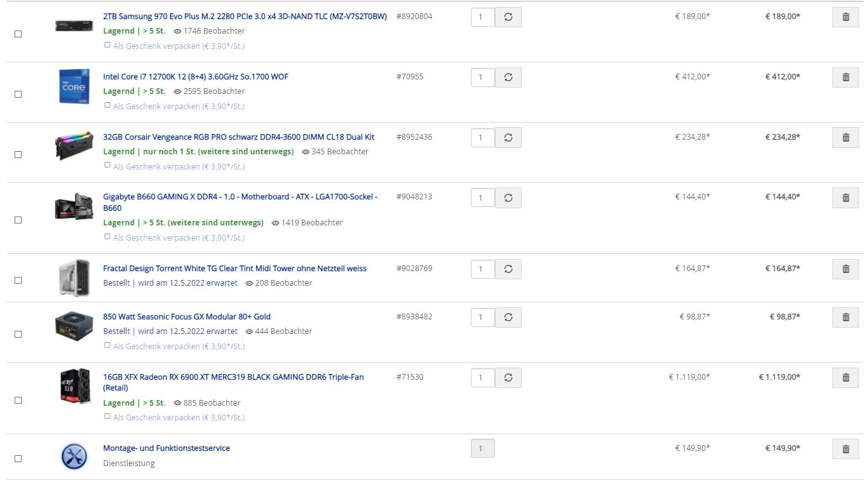
Task: Open Gigabyte B660 GAMING X DDR4 link
Action: coord(240,203)
